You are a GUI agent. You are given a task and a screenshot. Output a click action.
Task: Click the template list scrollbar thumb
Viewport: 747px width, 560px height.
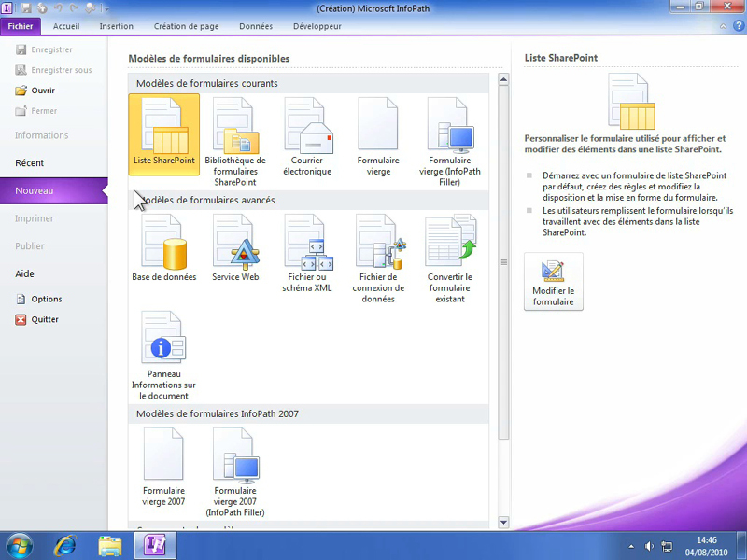click(503, 262)
